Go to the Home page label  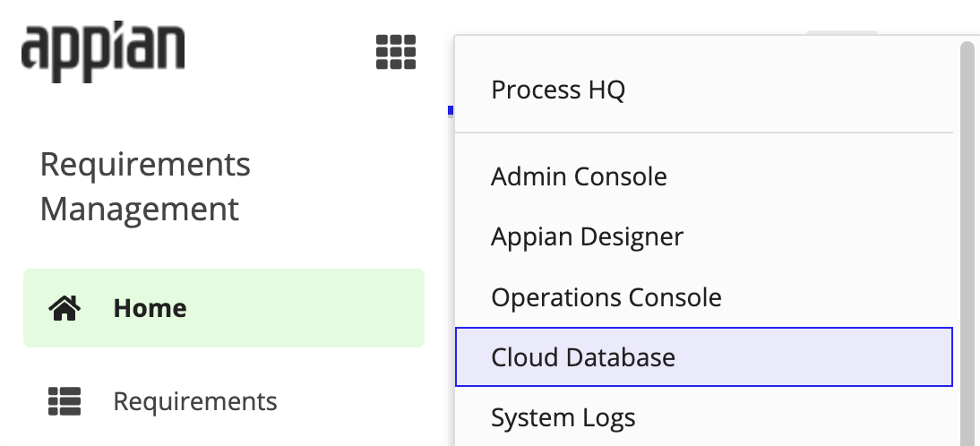(x=150, y=308)
